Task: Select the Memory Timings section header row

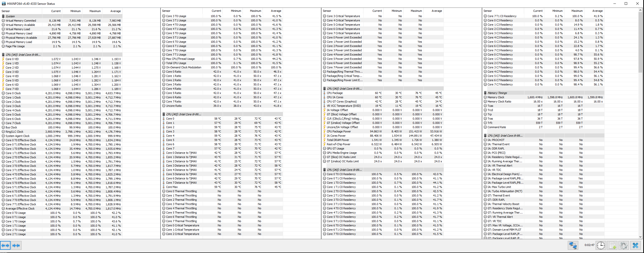Action: [543, 93]
